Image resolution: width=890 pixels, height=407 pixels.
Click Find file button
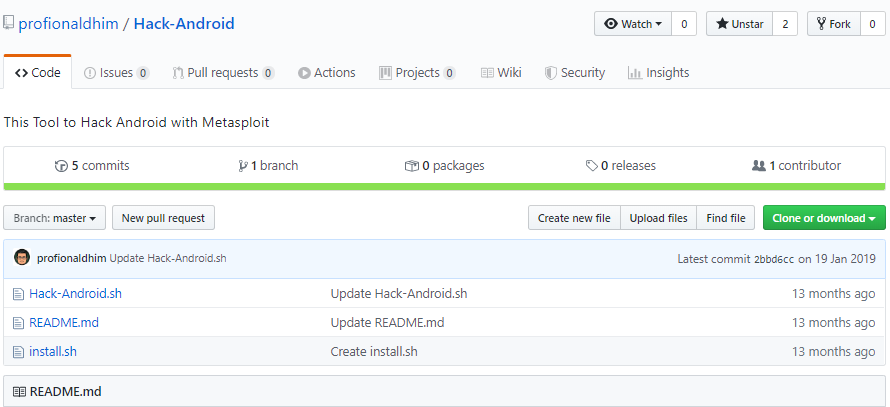(726, 218)
